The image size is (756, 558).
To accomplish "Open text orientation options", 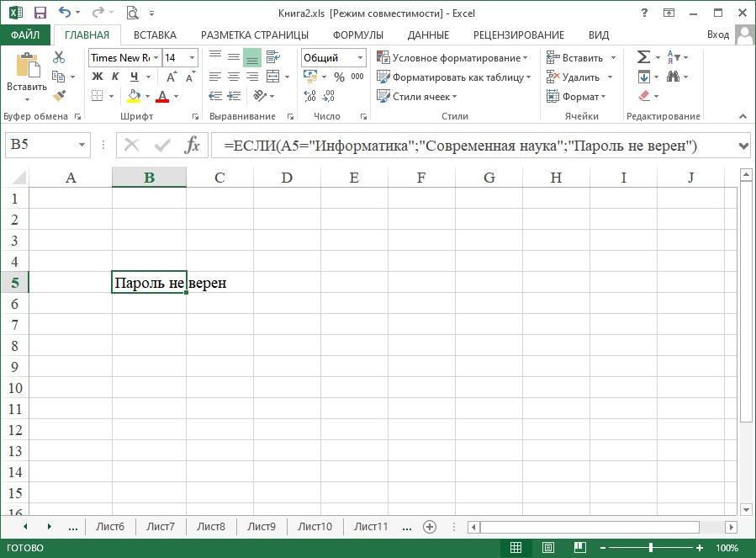I will (x=261, y=96).
